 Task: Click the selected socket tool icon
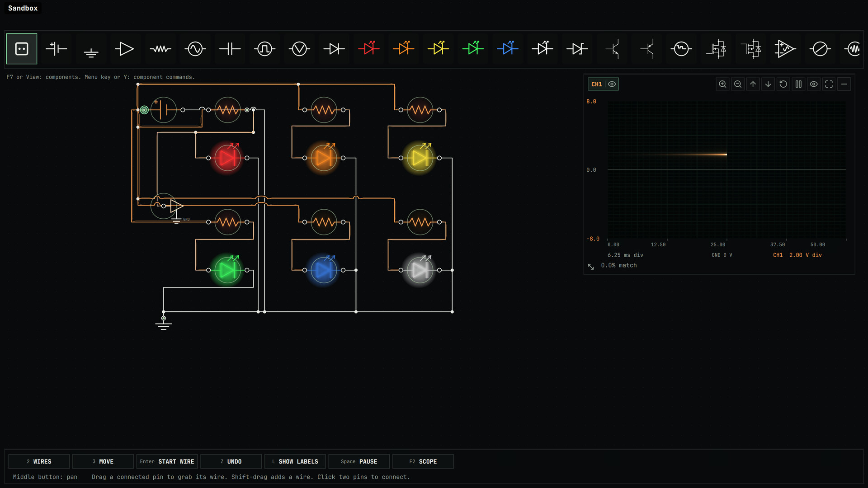point(22,49)
